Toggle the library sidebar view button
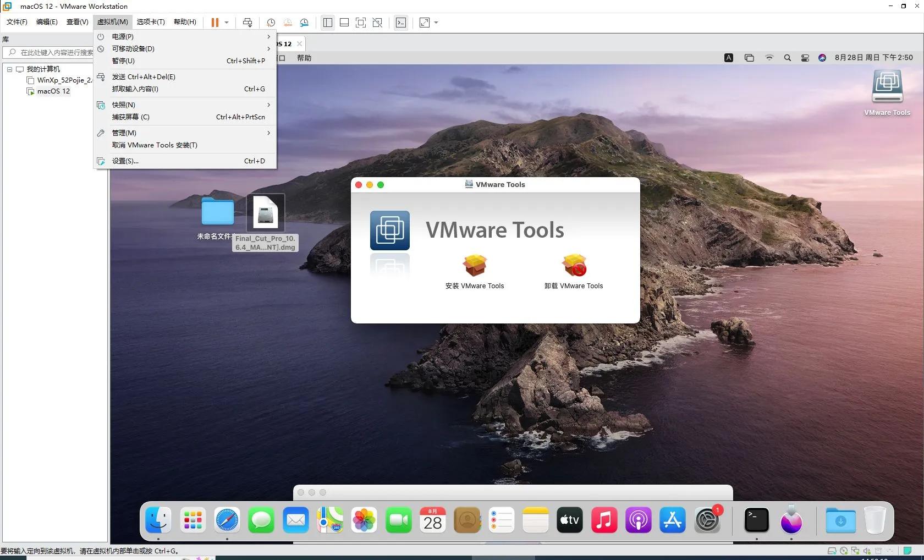Image resolution: width=924 pixels, height=560 pixels. (x=328, y=23)
